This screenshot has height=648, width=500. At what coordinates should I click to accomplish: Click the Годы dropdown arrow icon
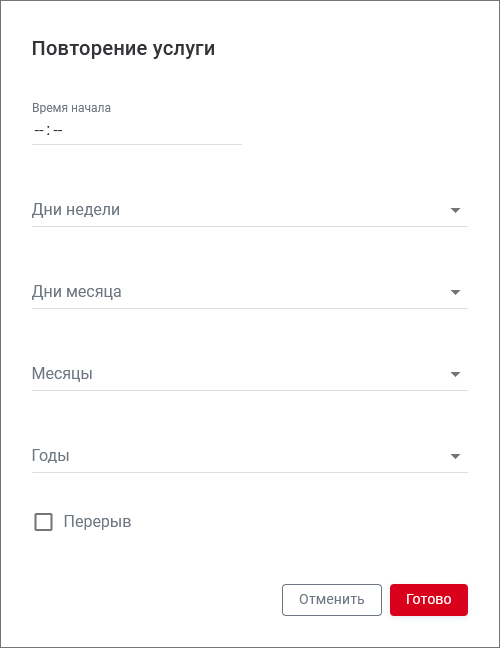[x=455, y=456]
